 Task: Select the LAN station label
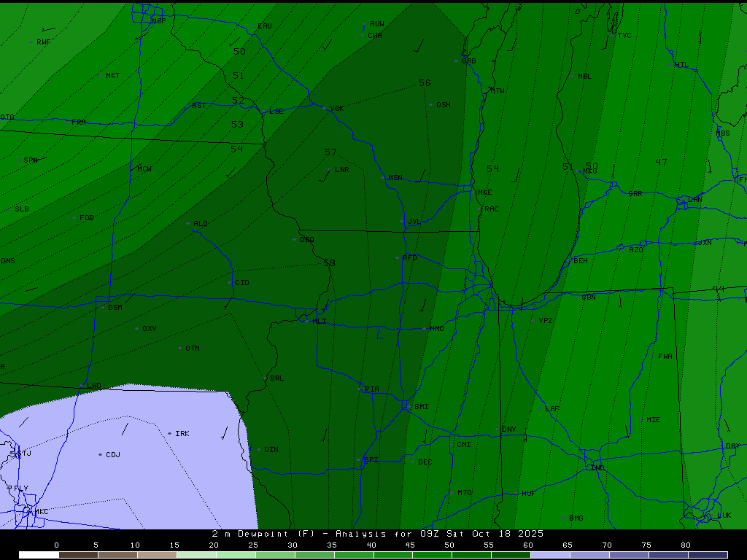(x=694, y=200)
